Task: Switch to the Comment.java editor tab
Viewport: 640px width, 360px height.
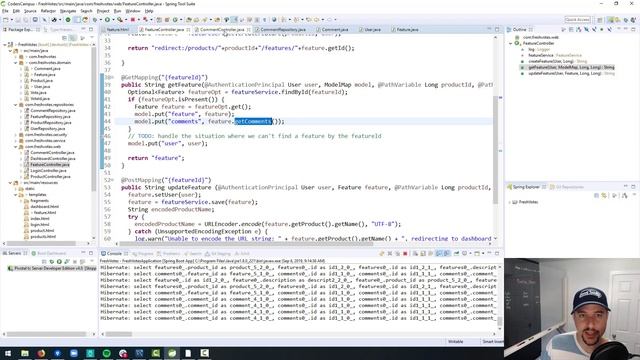Action: point(335,29)
